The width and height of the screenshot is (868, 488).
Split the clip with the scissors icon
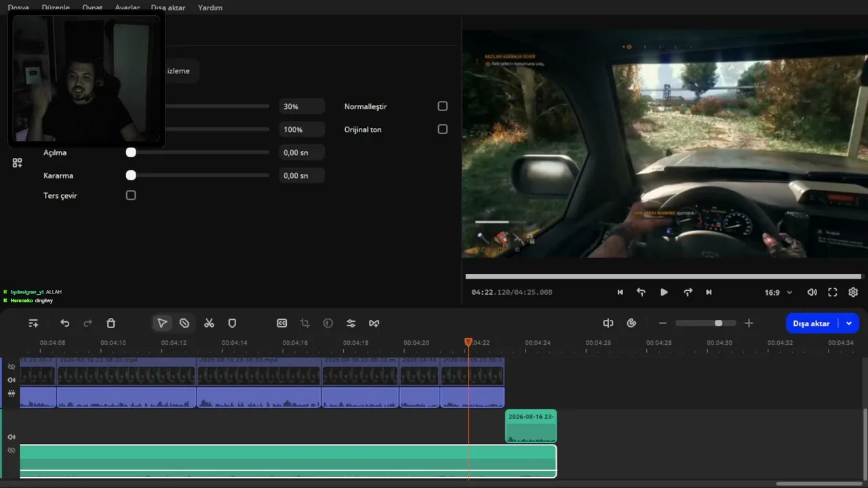(x=209, y=323)
